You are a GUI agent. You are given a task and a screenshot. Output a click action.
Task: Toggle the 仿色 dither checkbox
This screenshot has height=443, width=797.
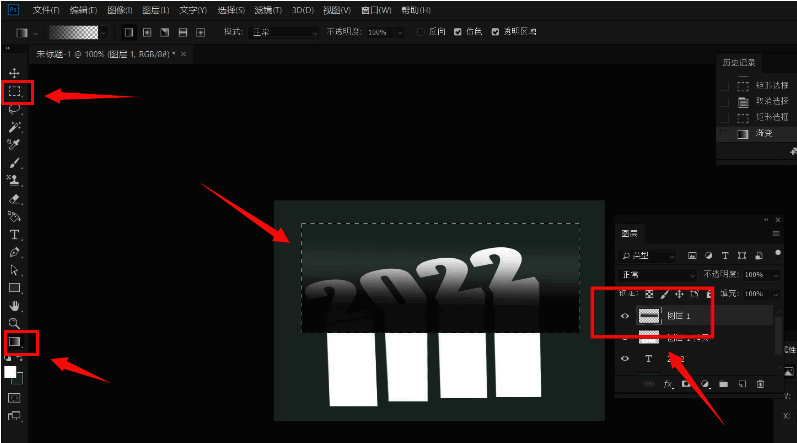point(457,32)
